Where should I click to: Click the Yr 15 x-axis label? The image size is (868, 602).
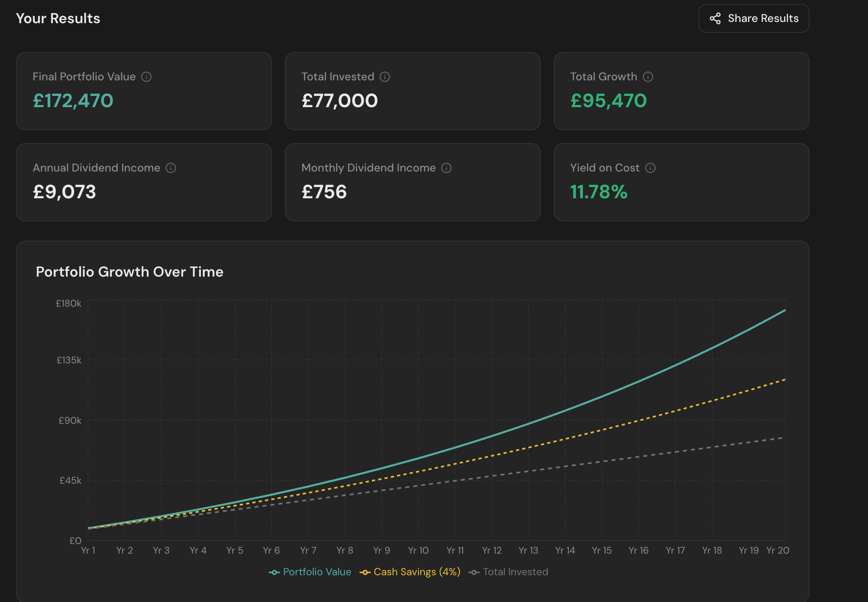[602, 550]
